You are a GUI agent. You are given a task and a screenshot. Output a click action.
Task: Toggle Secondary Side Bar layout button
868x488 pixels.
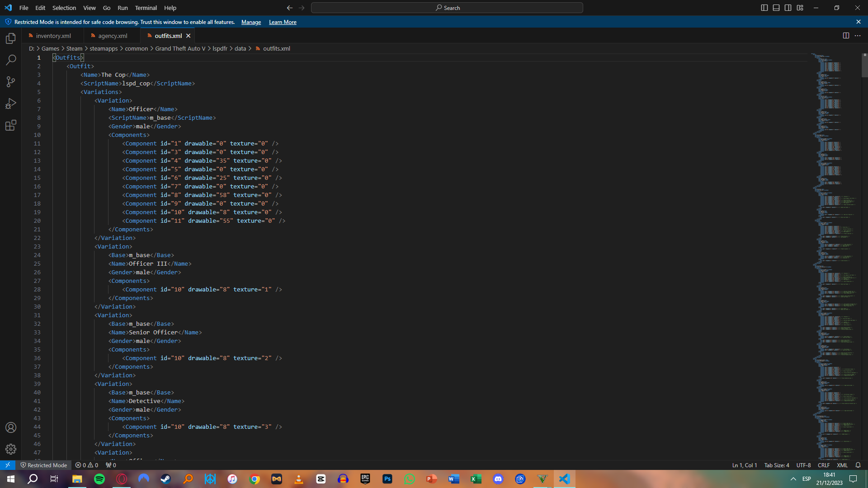pyautogui.click(x=788, y=8)
